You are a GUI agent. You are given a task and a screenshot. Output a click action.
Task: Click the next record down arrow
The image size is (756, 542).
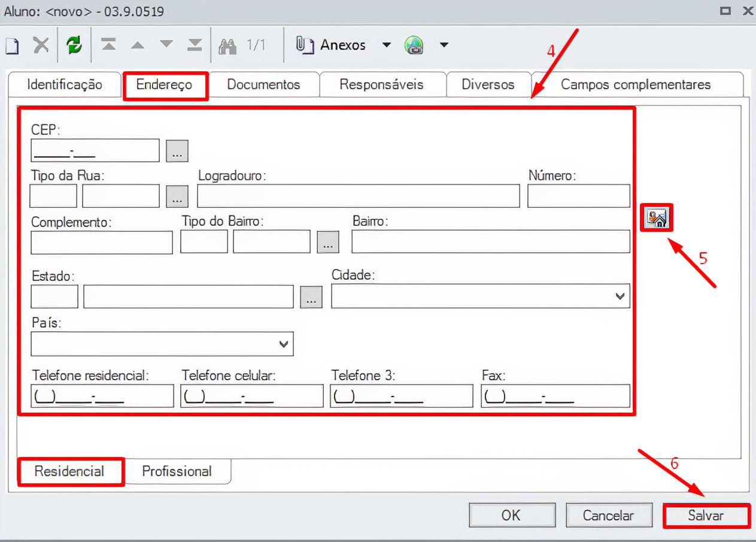coord(166,45)
